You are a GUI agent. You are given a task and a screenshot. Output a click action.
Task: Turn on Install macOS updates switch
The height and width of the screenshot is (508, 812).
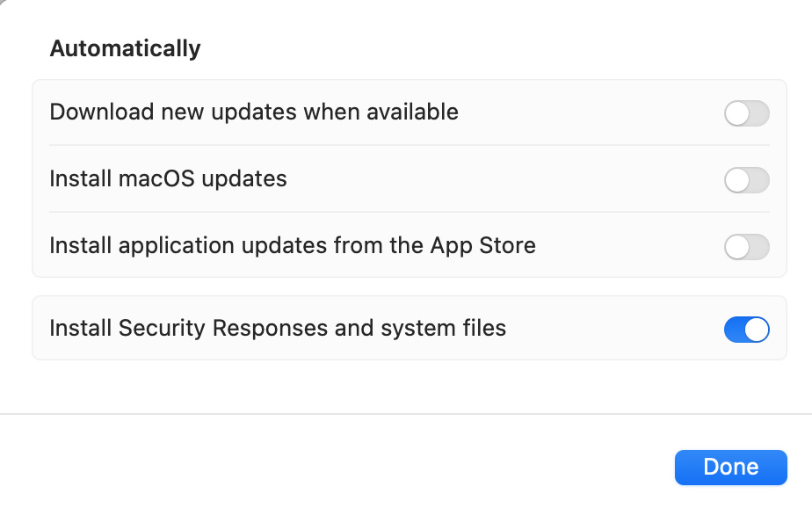point(746,180)
